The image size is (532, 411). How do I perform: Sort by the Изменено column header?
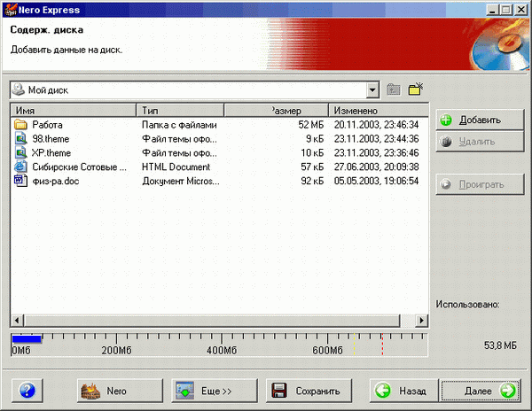pyautogui.click(x=379, y=111)
